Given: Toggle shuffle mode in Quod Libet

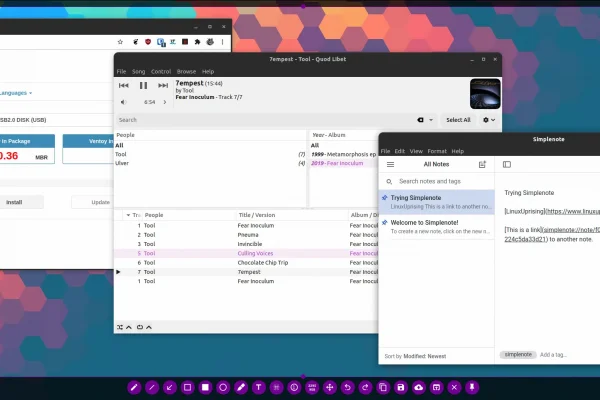Looking at the screenshot, I should (x=120, y=327).
